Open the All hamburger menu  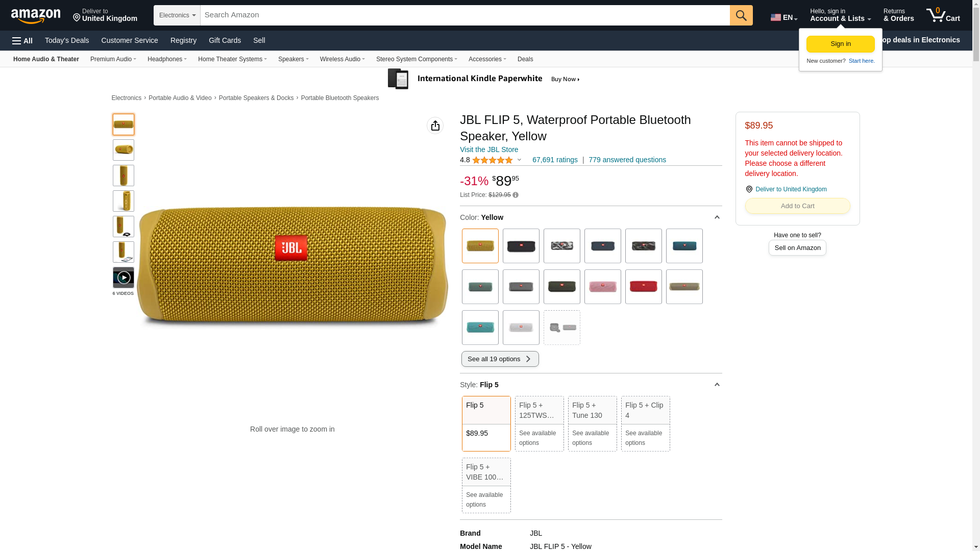(x=22, y=41)
